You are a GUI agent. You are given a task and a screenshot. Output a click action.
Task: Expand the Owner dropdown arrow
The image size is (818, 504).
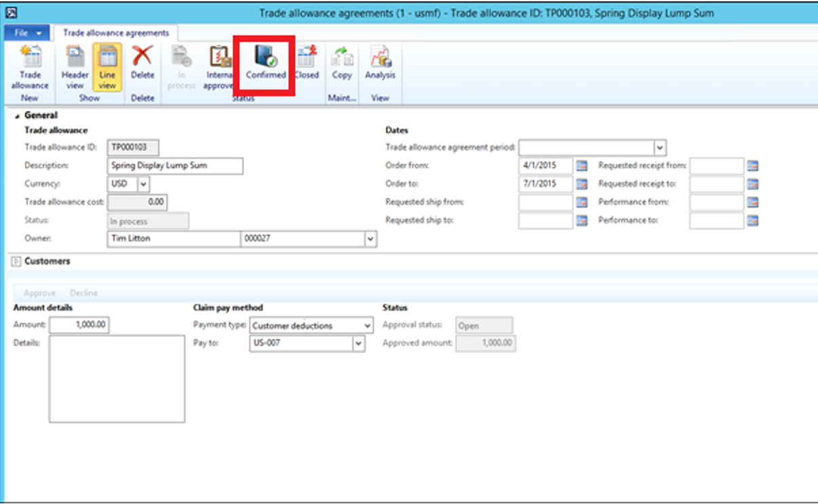[x=370, y=239]
